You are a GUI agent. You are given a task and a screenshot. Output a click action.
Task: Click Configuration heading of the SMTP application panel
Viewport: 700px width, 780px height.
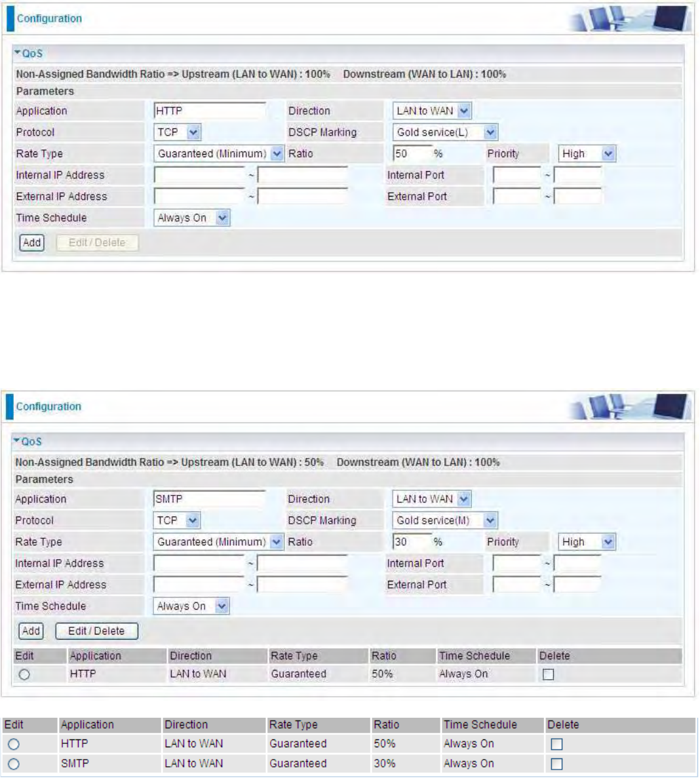coord(49,406)
